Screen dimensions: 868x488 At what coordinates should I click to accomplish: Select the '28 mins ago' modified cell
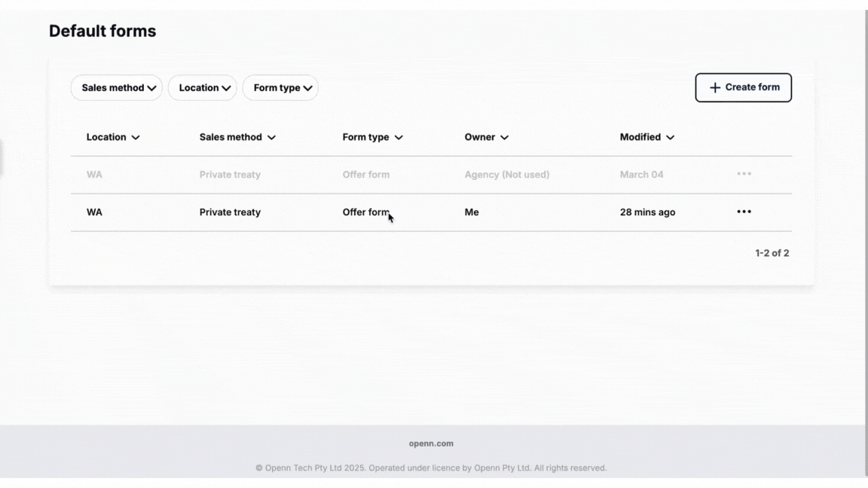(647, 212)
